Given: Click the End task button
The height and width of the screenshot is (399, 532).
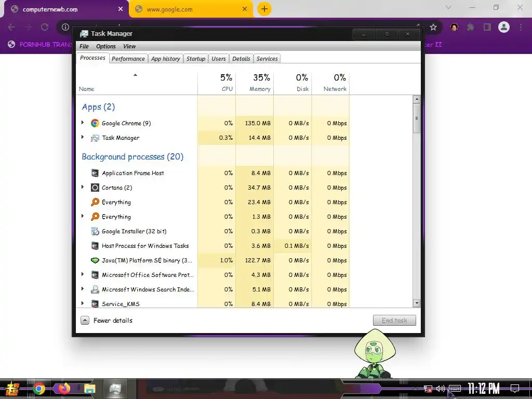Looking at the screenshot, I should click(x=394, y=321).
